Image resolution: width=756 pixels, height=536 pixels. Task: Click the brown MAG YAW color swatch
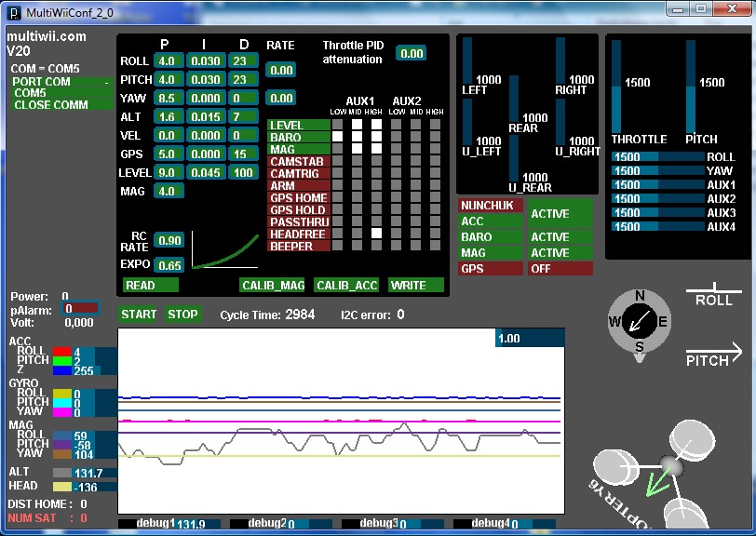click(62, 454)
